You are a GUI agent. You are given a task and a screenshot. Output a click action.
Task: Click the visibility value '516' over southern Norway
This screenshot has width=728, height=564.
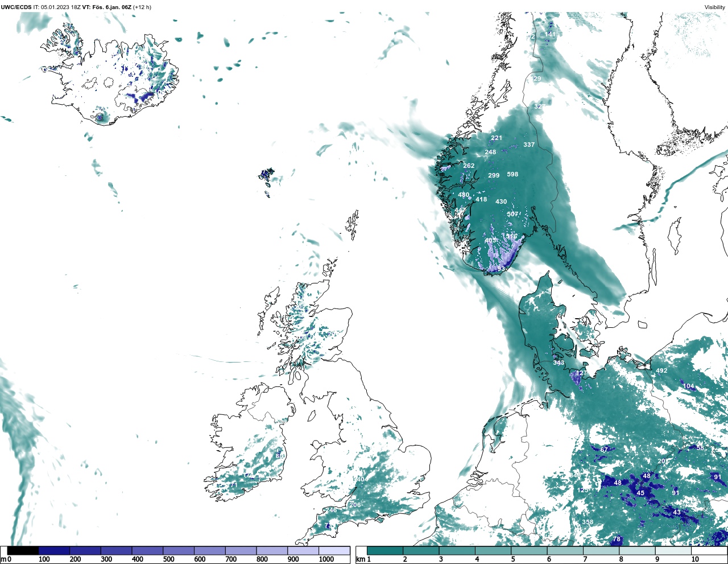512,236
